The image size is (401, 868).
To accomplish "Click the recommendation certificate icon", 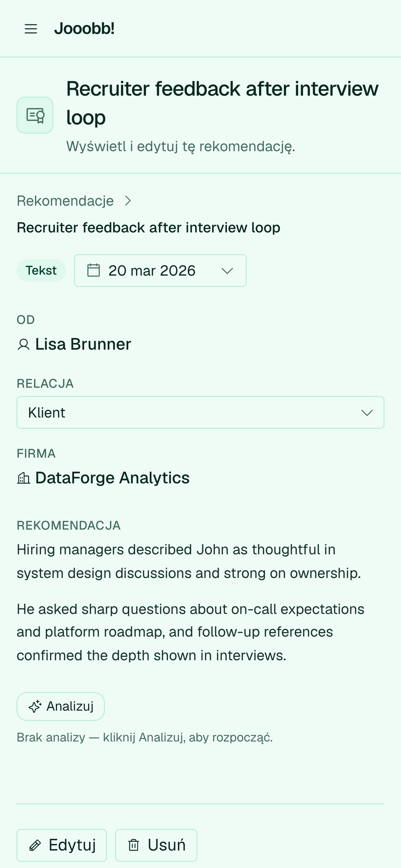I will [35, 115].
